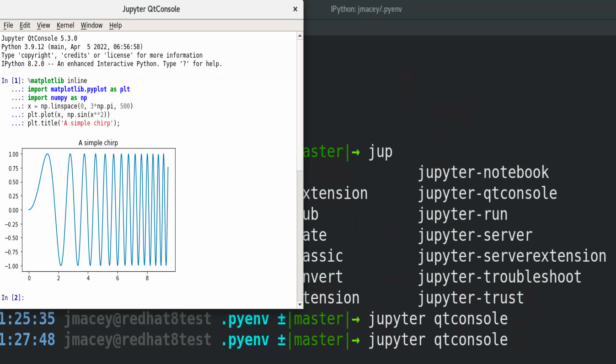The image size is (616, 364).
Task: Click the scrollbar down arrow in QtConsole
Action: [300, 304]
